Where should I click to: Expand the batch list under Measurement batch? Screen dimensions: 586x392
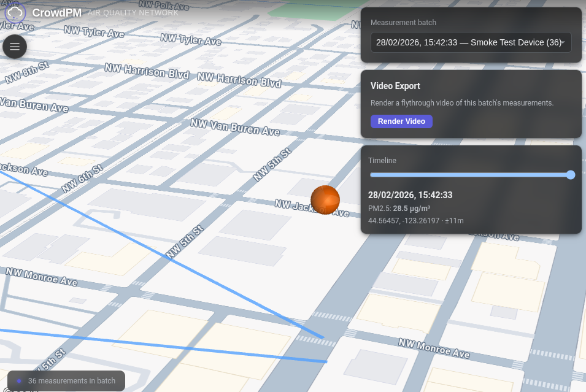471,42
